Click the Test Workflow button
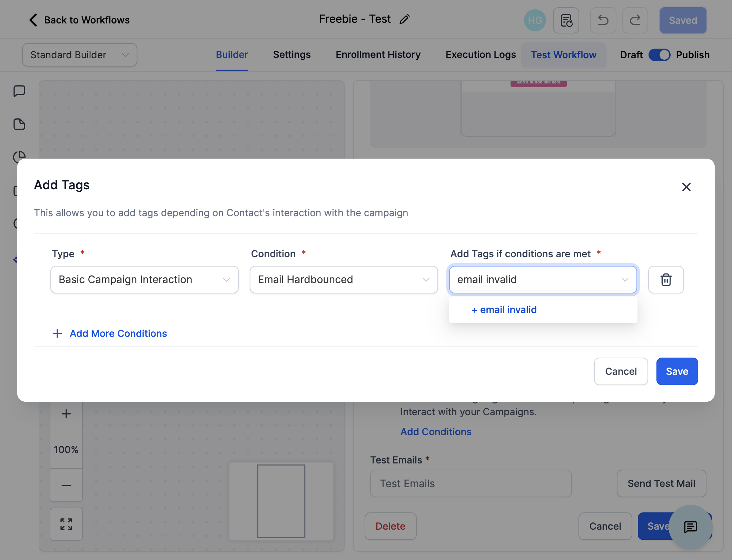This screenshot has width=732, height=560. point(564,55)
